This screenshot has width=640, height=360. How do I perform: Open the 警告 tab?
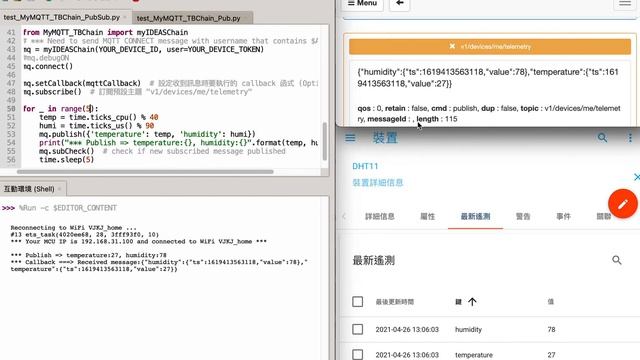[x=523, y=216]
